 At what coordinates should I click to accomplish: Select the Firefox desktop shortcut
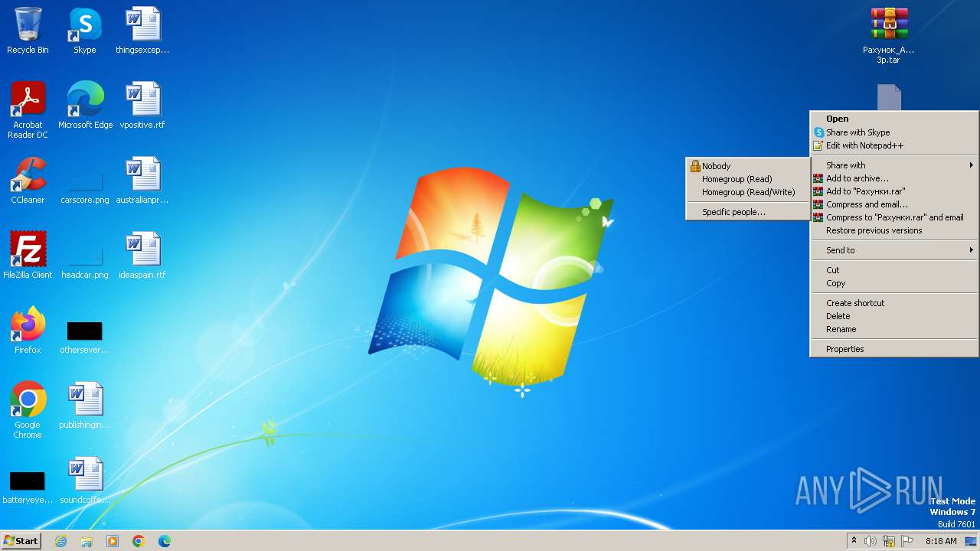click(x=28, y=331)
